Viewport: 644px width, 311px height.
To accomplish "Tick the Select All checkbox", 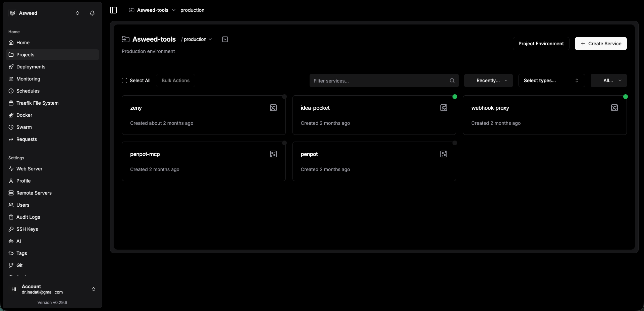I will (124, 81).
